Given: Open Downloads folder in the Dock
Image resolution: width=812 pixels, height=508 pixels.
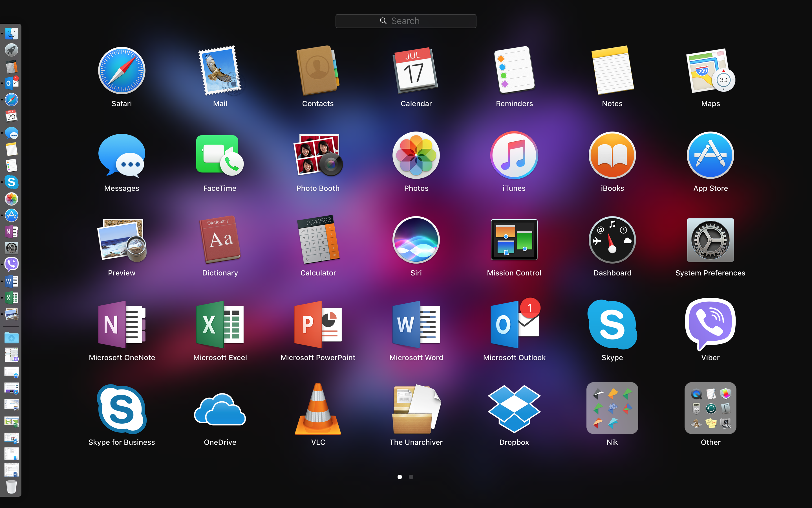Looking at the screenshot, I should pos(11,338).
